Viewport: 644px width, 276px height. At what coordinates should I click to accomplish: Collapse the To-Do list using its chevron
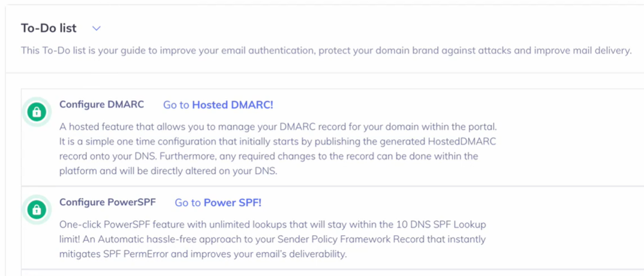[97, 28]
